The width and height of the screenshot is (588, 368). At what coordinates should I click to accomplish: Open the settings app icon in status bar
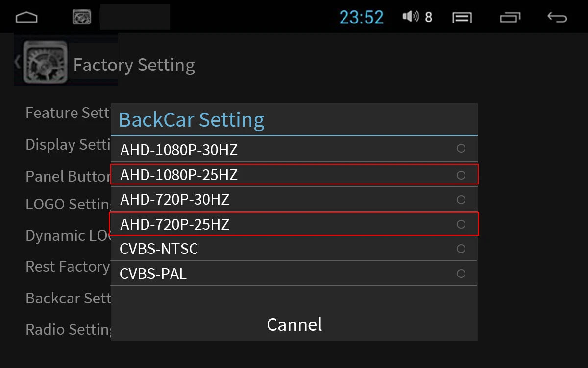tap(82, 17)
